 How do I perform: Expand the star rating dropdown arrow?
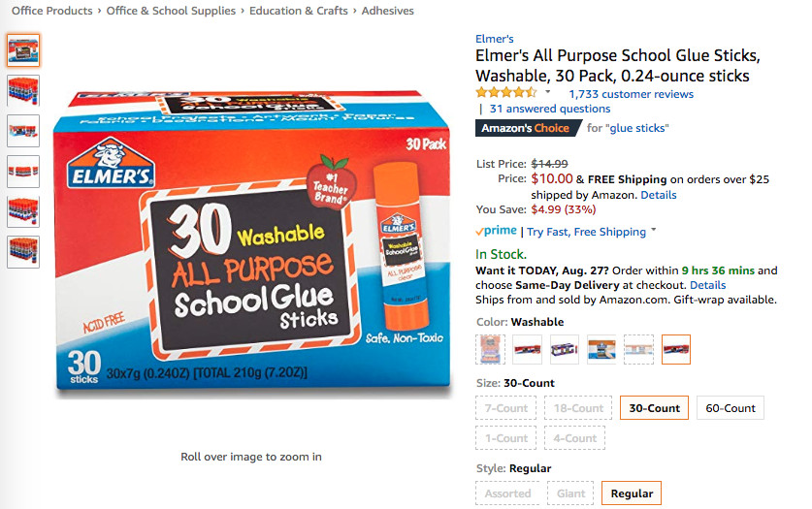(548, 93)
